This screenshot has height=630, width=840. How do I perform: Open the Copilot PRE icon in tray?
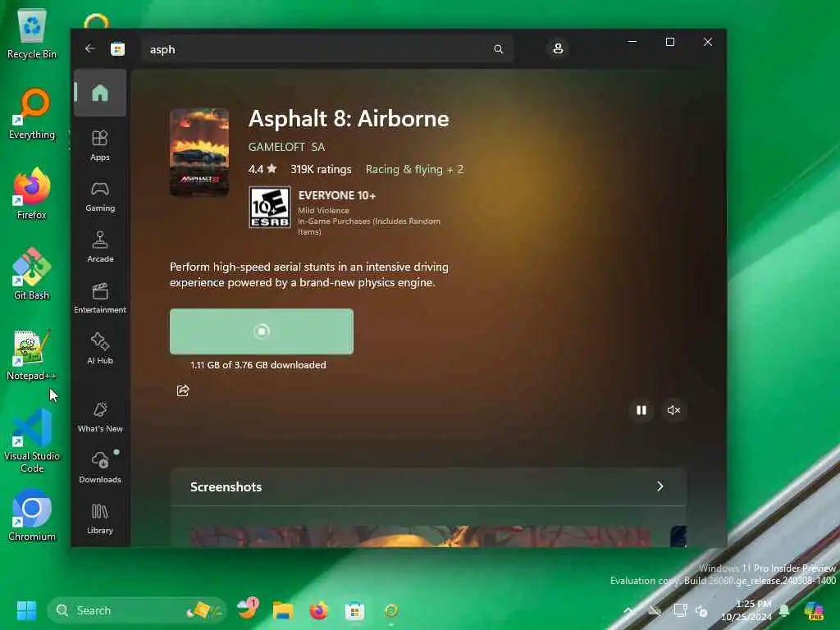pos(815,610)
